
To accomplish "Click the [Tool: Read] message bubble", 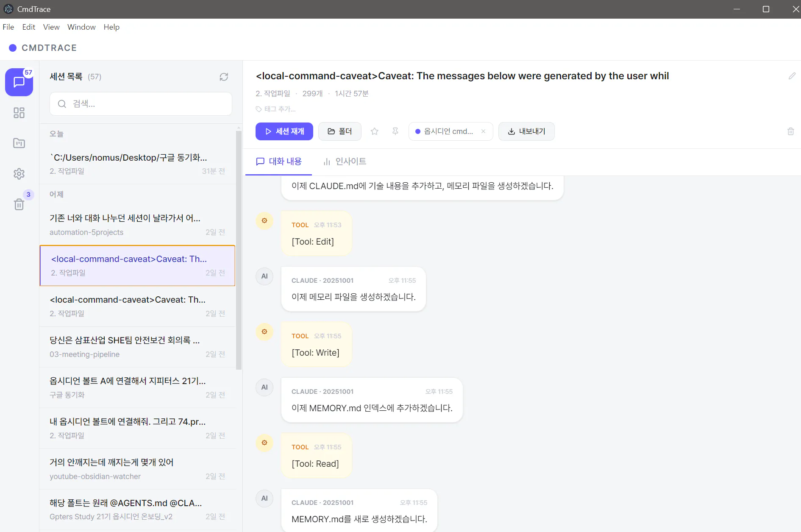I will pos(317,456).
